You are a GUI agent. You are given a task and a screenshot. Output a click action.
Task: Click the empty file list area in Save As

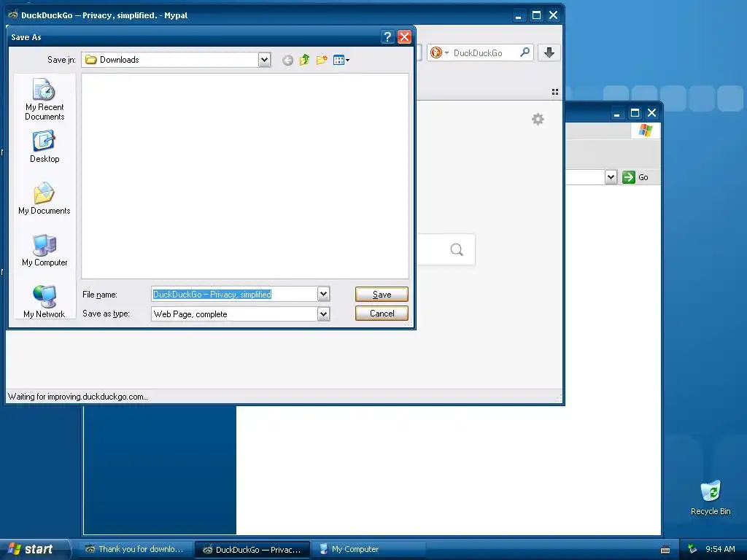click(x=245, y=176)
